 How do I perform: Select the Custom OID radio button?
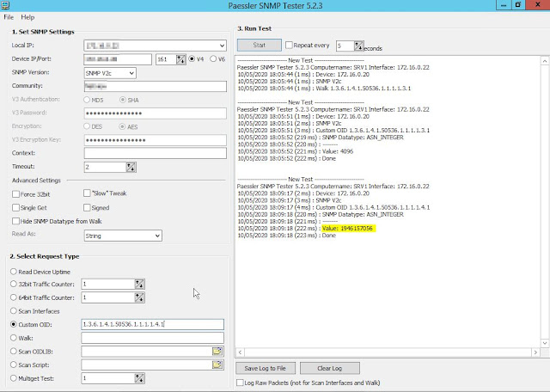point(14,325)
